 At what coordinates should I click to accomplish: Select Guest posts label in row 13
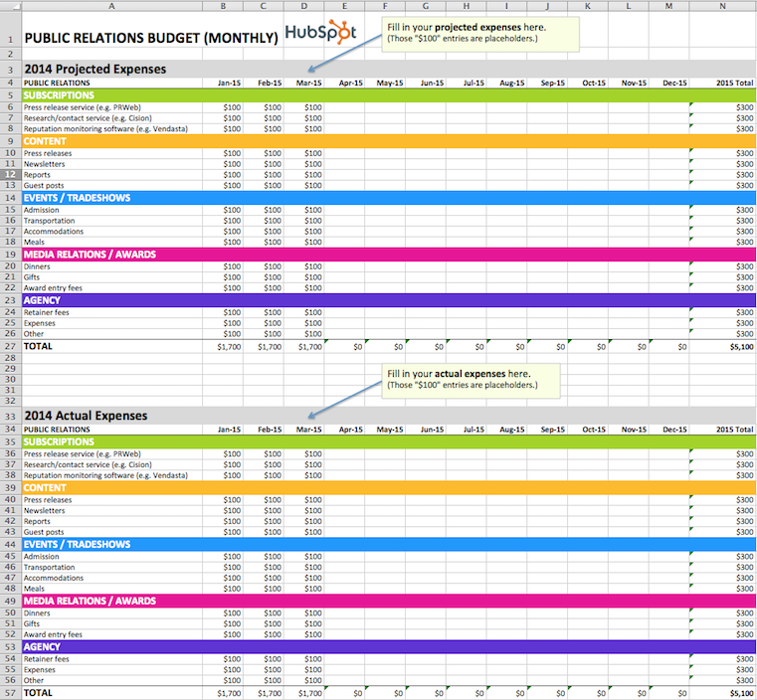pos(44,185)
